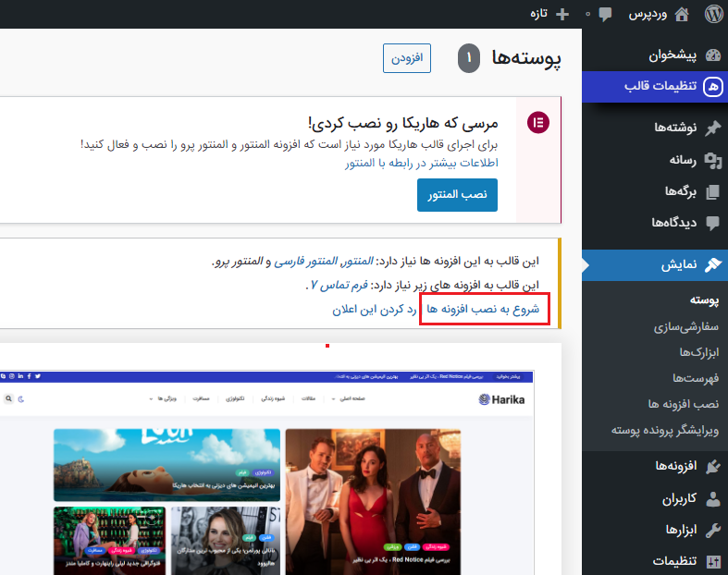Click the WordPress logo in admin bar
Image resolution: width=728 pixels, height=575 pixels.
pyautogui.click(x=713, y=14)
